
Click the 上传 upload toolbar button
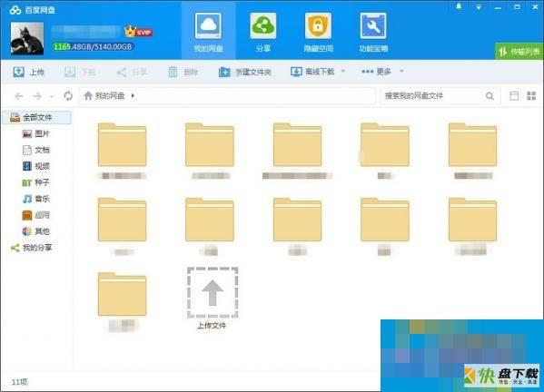tap(28, 72)
